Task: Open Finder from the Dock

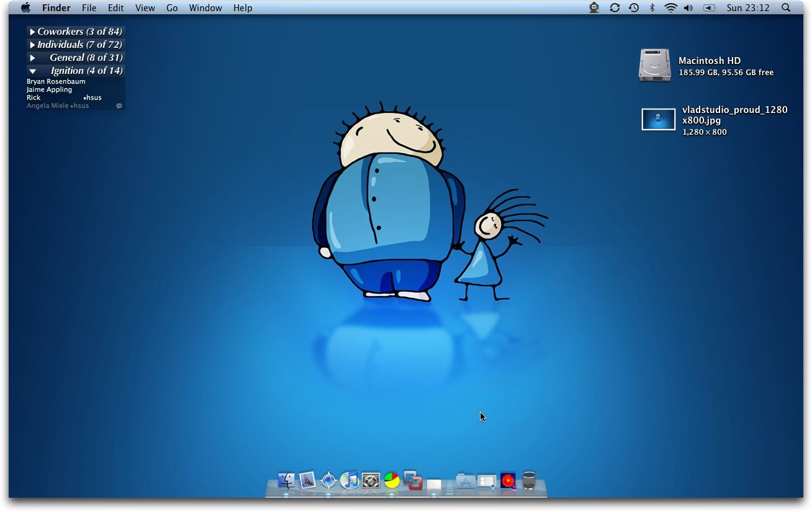Action: [x=286, y=480]
